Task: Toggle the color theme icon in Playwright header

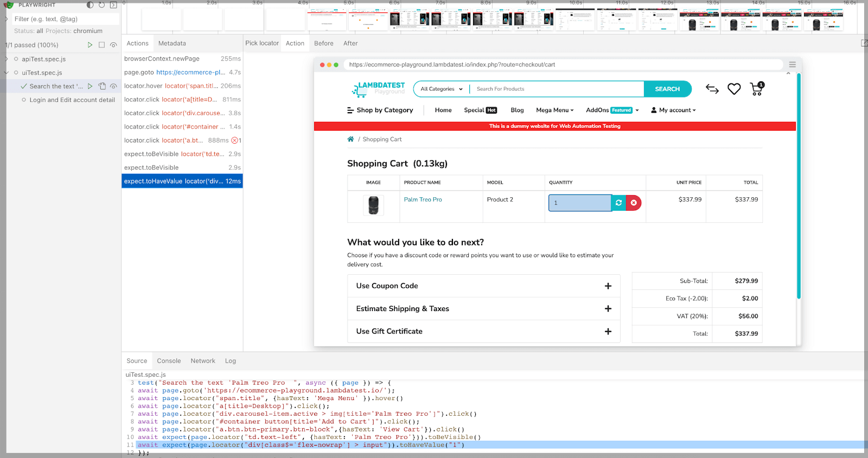Action: click(x=90, y=5)
